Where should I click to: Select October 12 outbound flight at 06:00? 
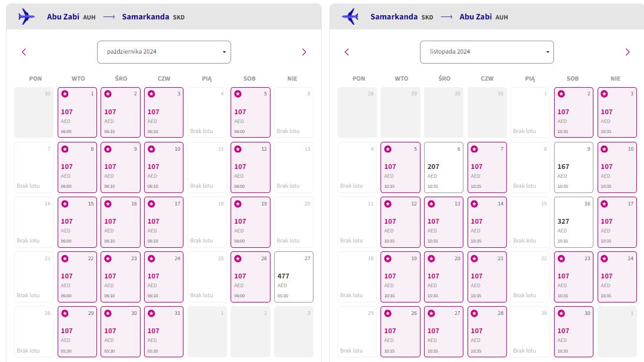251,167
